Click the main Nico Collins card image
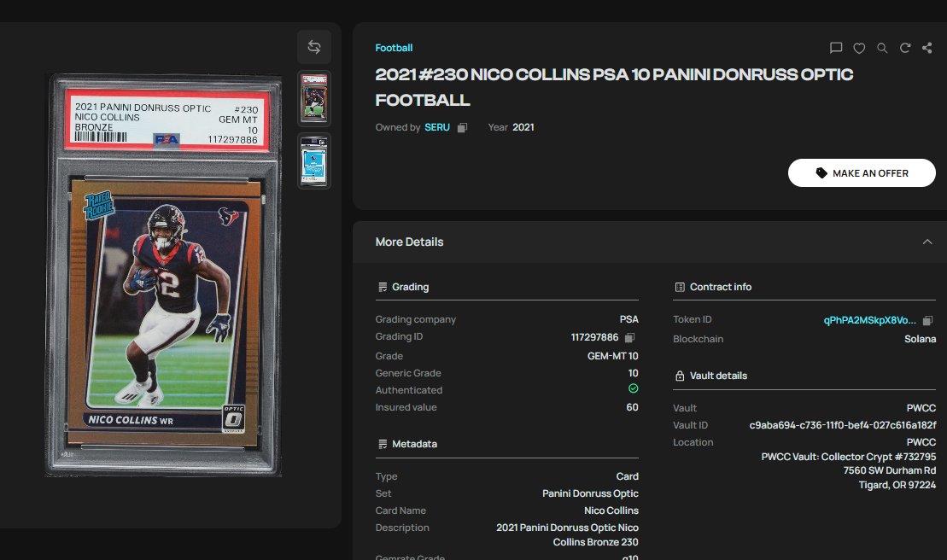The width and height of the screenshot is (947, 560). pyautogui.click(x=164, y=275)
